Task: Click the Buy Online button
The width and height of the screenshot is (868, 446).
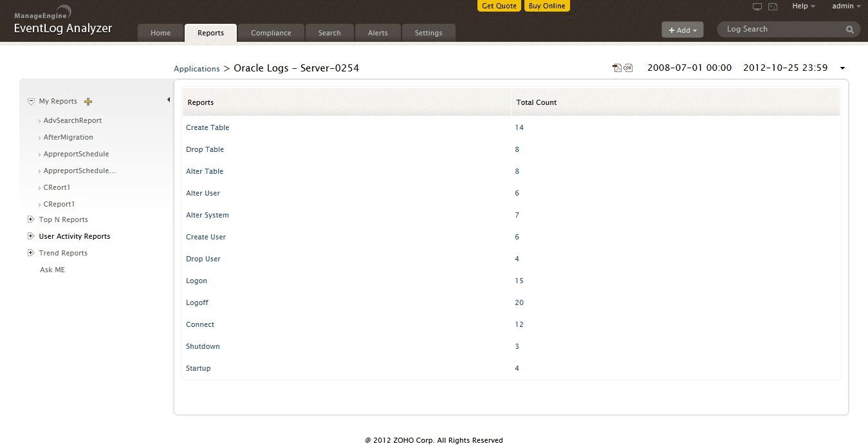Action: 547,6
